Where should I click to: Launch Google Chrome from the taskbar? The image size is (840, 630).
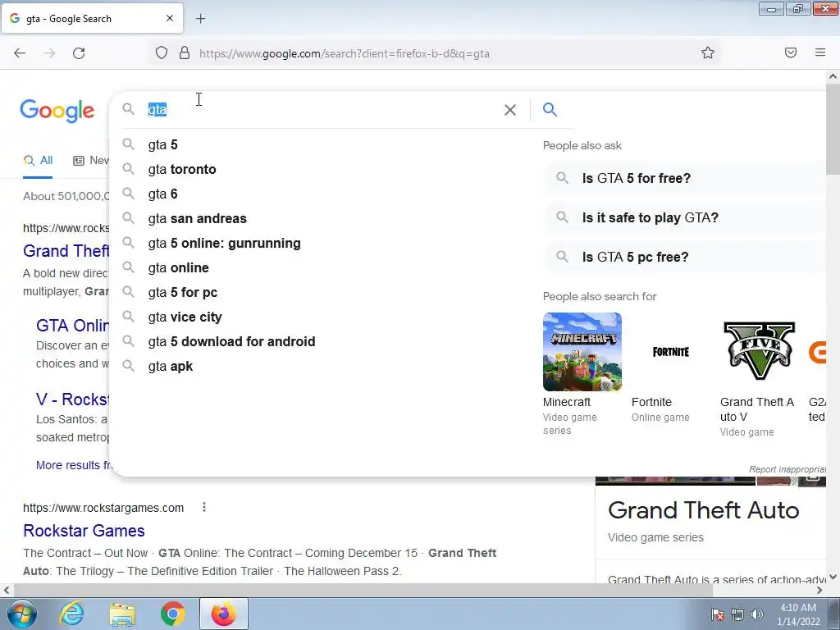click(172, 614)
